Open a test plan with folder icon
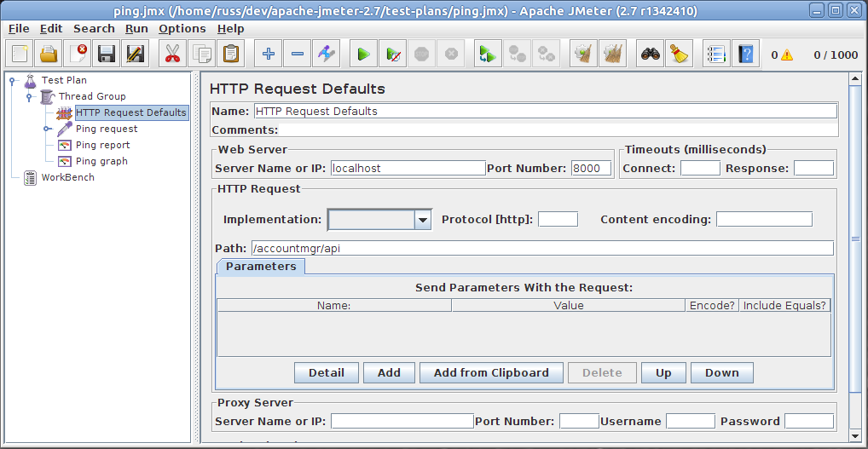The width and height of the screenshot is (868, 449). pyautogui.click(x=48, y=54)
